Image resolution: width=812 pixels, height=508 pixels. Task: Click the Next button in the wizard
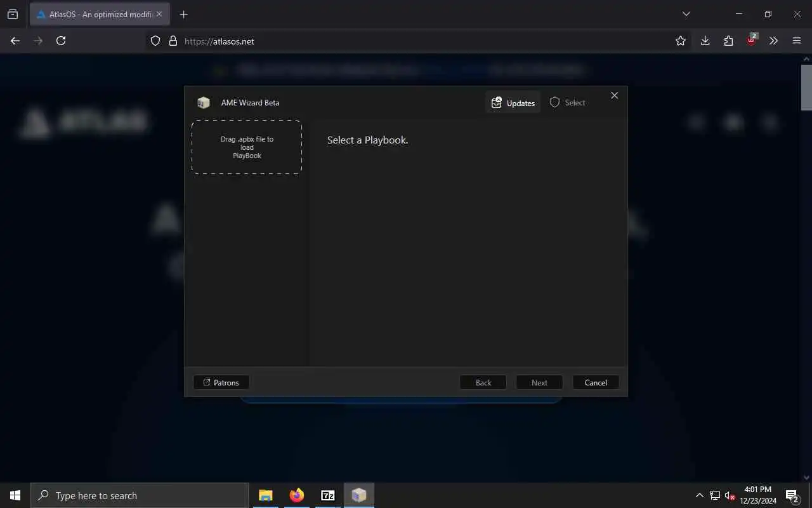pos(539,382)
